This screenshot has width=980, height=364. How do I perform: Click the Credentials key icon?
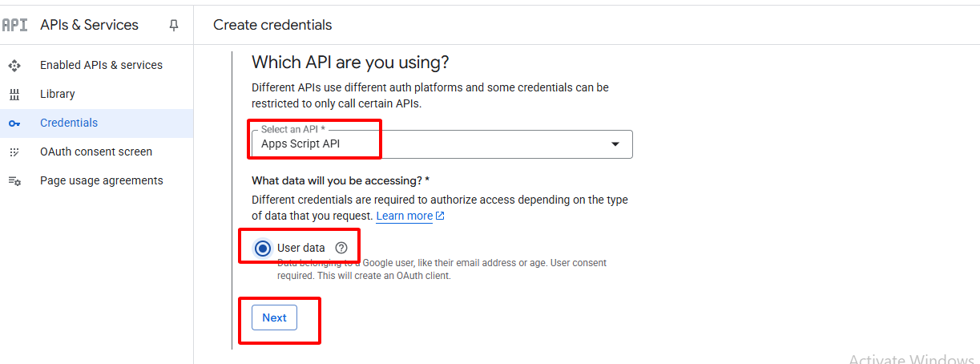14,123
